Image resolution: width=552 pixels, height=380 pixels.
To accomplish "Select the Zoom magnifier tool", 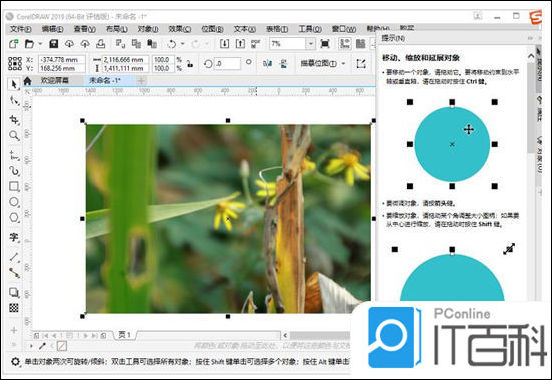I will (14, 136).
